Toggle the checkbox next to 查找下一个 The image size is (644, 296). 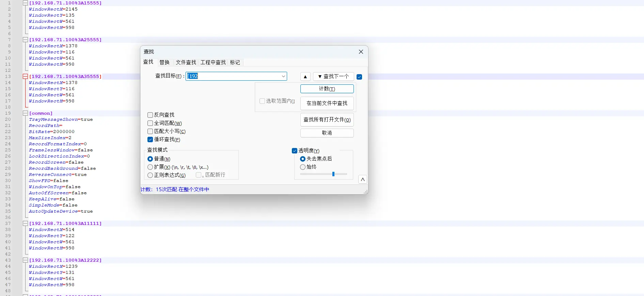359,77
